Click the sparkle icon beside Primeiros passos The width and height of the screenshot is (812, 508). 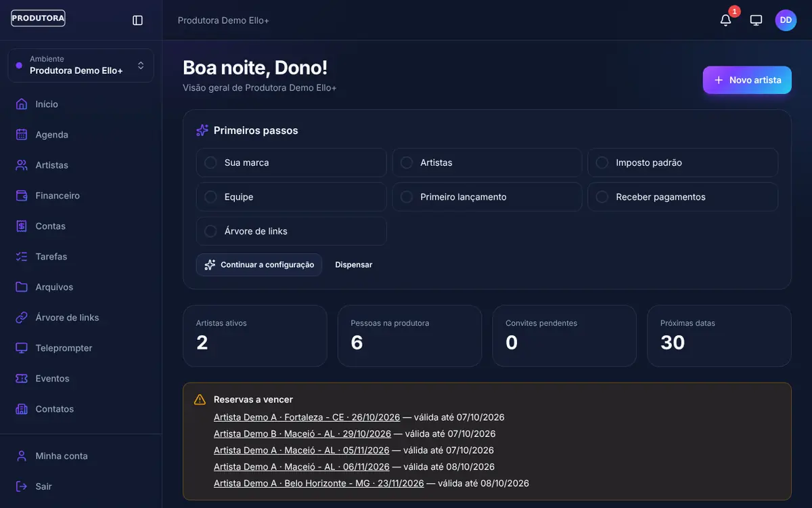[202, 130]
